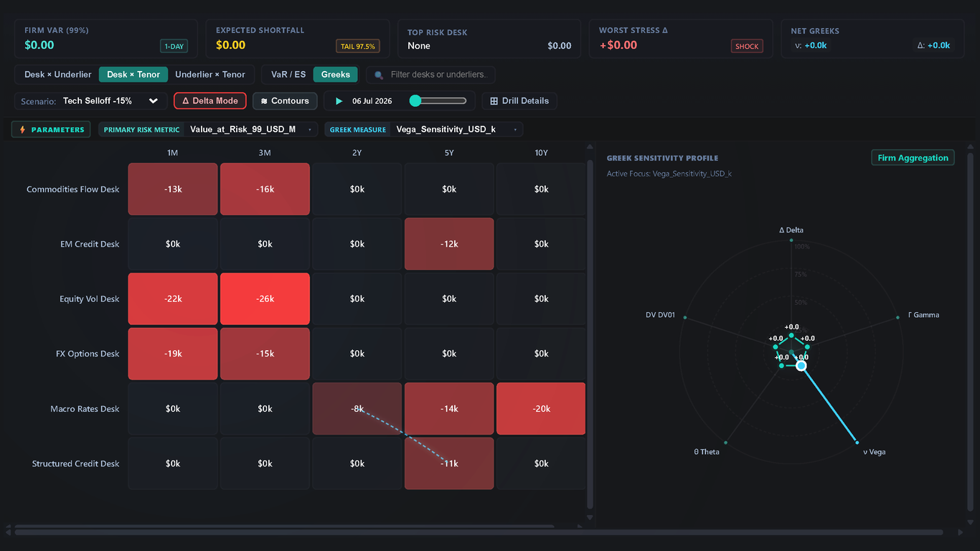Click the 1-DAY badge on Firm VaR
The height and width of the screenshot is (551, 980).
174,47
